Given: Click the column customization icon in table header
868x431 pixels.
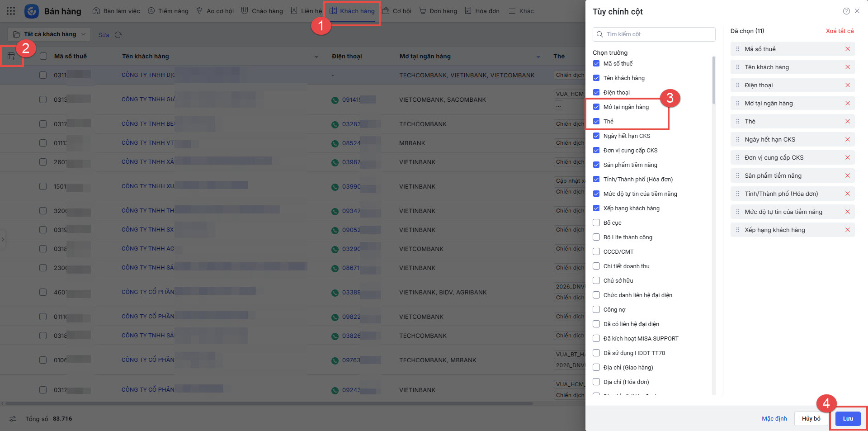Looking at the screenshot, I should point(11,56).
